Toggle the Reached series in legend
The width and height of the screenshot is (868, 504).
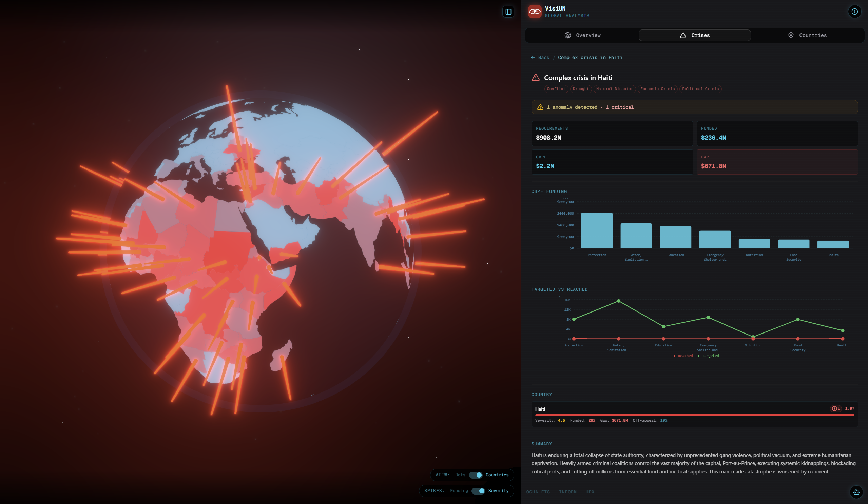tap(683, 356)
